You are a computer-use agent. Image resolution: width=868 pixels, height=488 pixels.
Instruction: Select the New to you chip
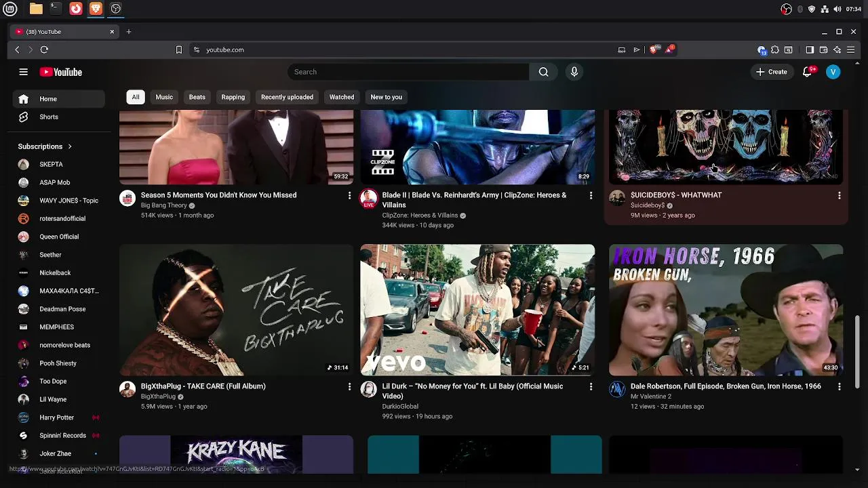coord(387,97)
